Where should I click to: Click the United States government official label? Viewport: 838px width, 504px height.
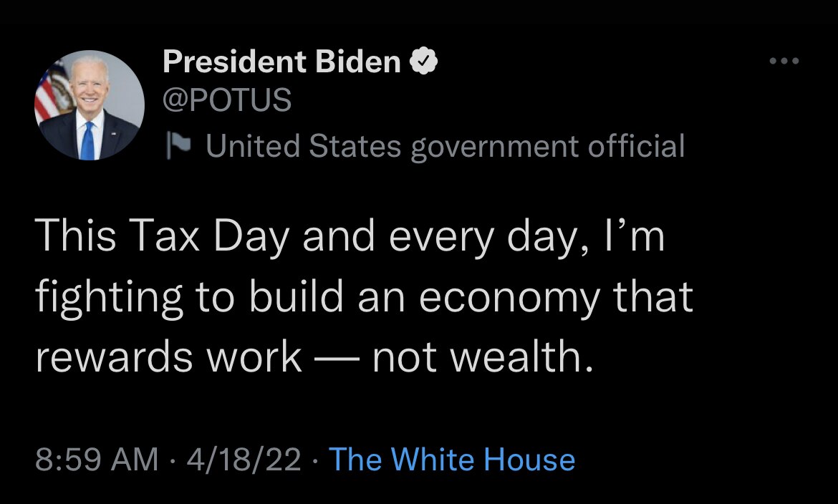(x=444, y=145)
